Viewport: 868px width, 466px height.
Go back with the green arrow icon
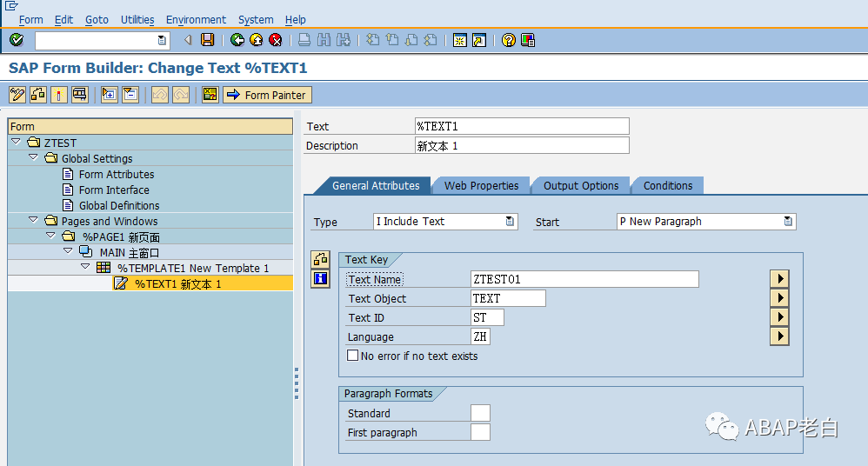coord(237,40)
